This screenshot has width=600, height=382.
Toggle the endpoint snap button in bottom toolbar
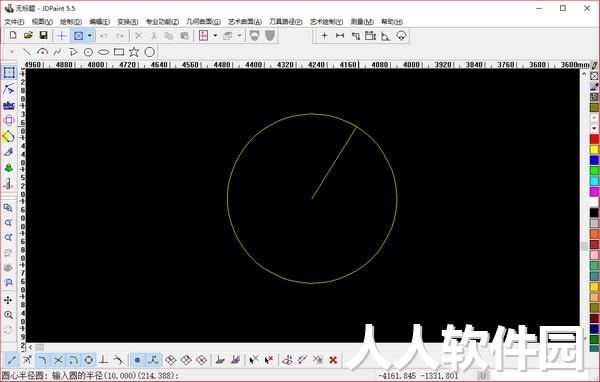tap(12, 360)
